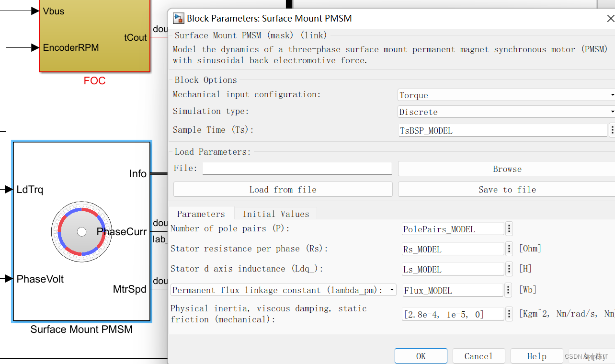Click the Ls_MODEL input field

(x=453, y=269)
